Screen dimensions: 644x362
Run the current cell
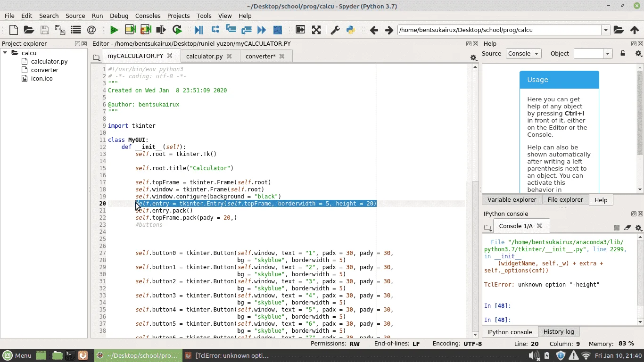[130, 30]
